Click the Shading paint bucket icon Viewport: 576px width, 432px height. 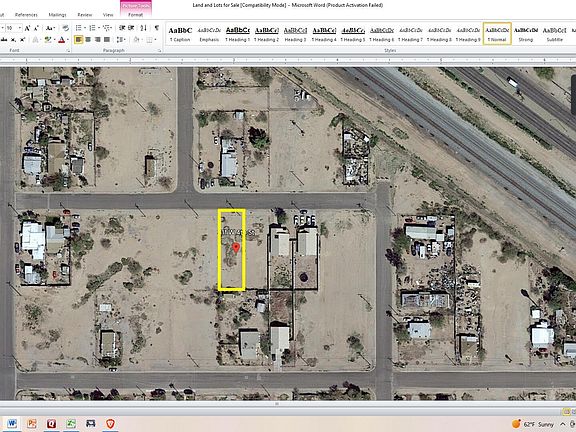click(136, 39)
